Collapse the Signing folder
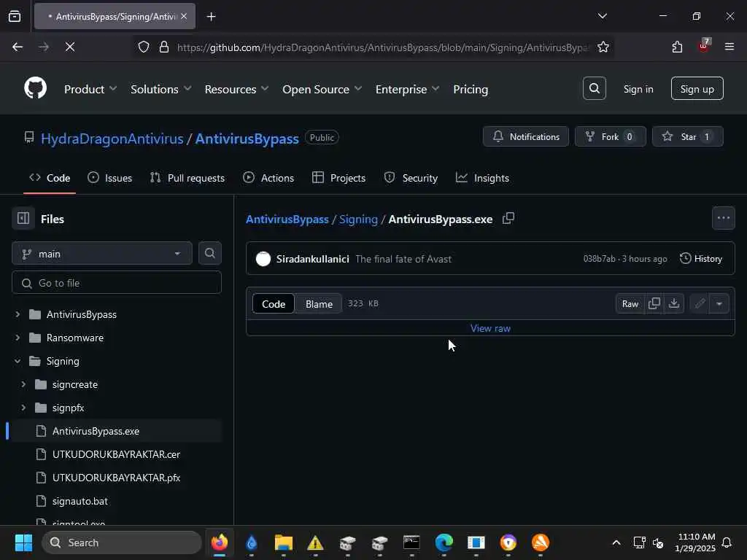 [18, 361]
